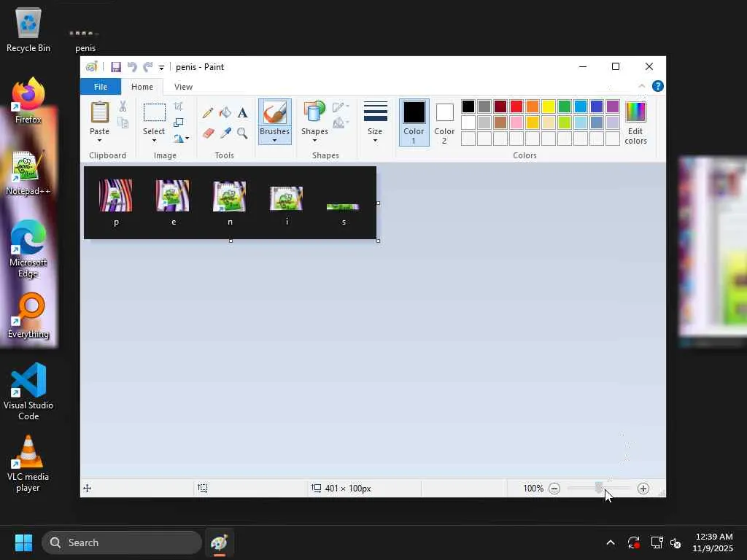This screenshot has width=747, height=560.
Task: Pick the black color swatch
Action: (x=468, y=106)
